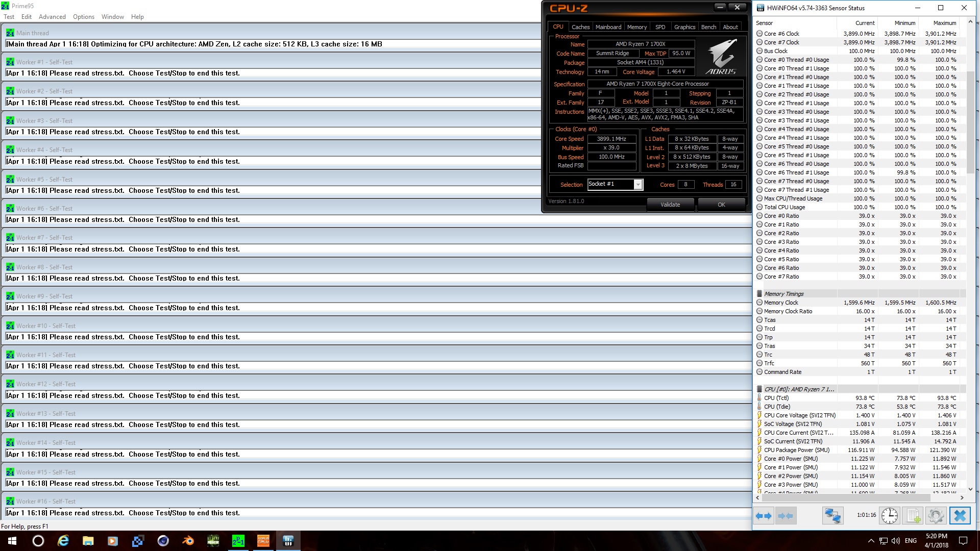980x551 pixels.
Task: Switch to CPU-Z Caches tab
Action: pyautogui.click(x=580, y=27)
